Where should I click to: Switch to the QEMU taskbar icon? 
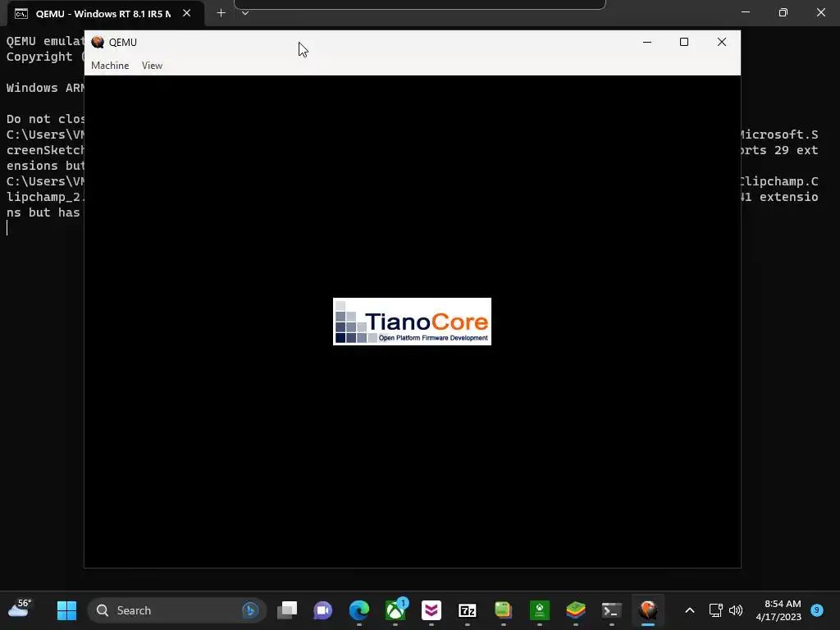point(648,610)
